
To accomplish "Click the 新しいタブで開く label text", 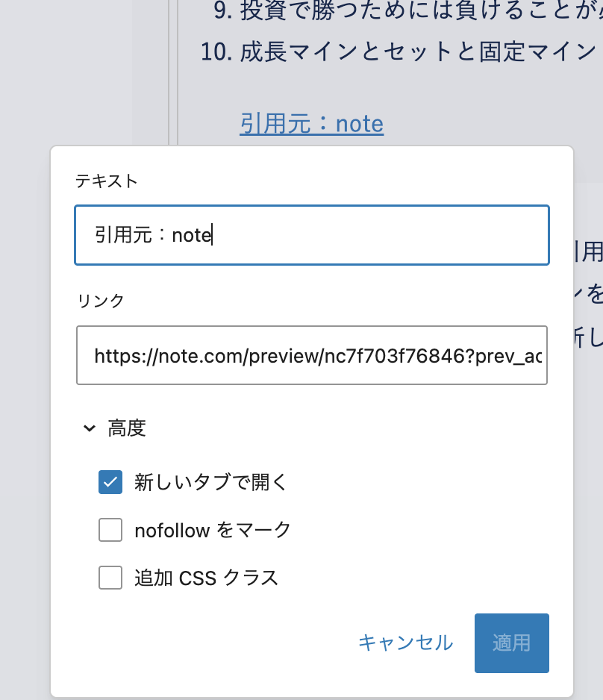I will click(210, 482).
